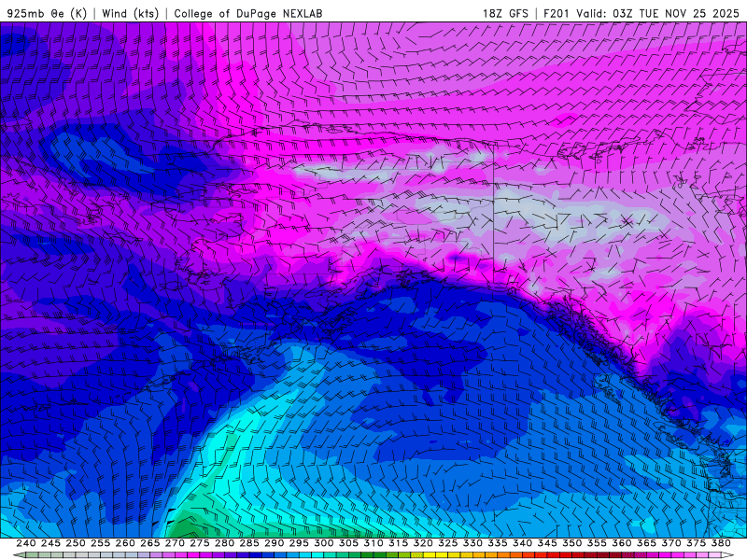The image size is (747, 560).
Task: Click the 345 value on color scale
Action: (x=547, y=543)
